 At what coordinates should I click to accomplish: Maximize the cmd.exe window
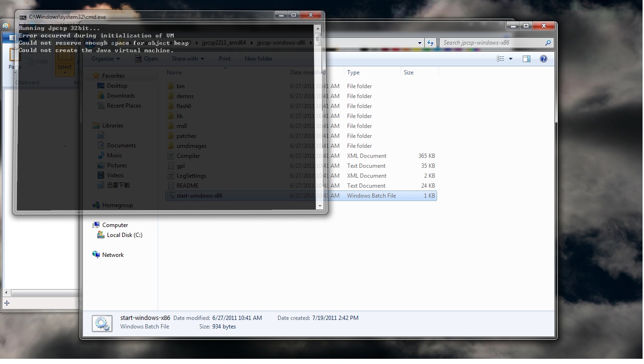[x=294, y=15]
